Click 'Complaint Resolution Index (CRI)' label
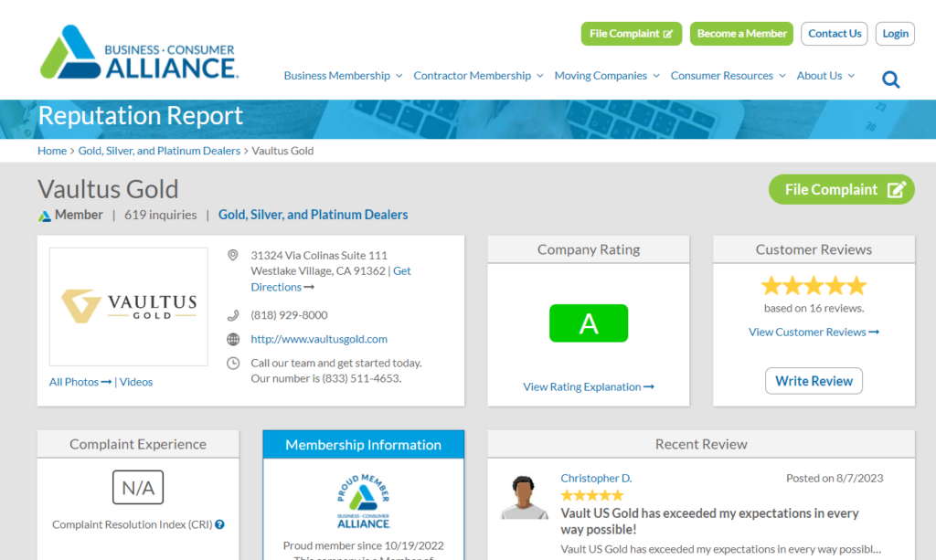The height and width of the screenshot is (560, 936). [x=132, y=524]
